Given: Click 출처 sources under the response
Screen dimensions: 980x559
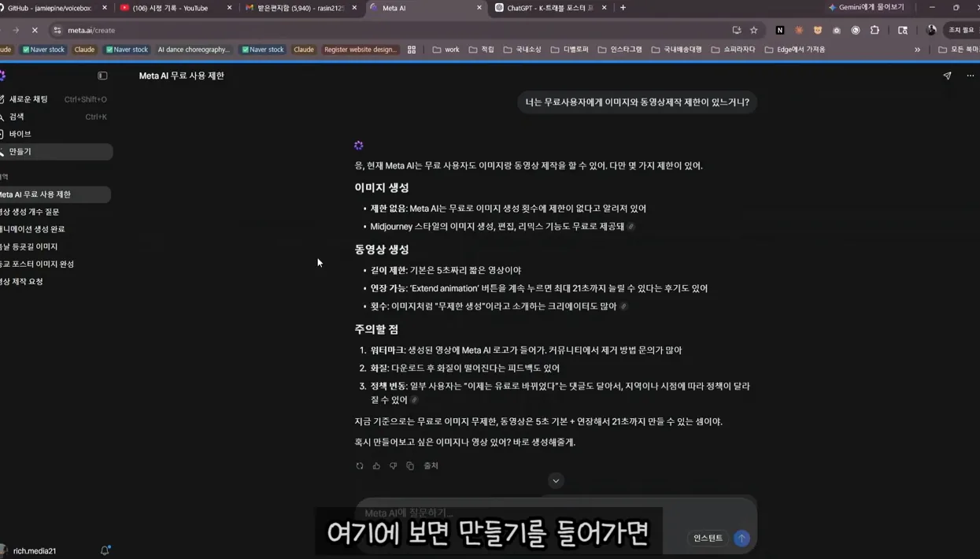Looking at the screenshot, I should pyautogui.click(x=431, y=466).
